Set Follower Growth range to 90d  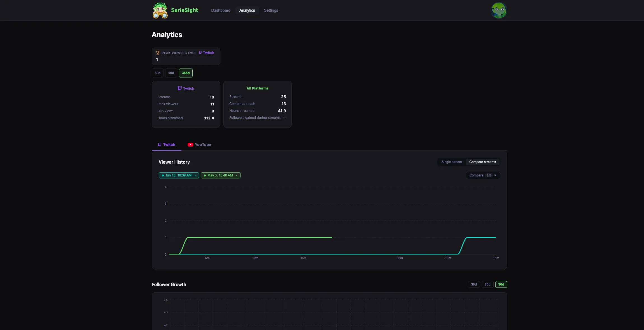pos(501,284)
